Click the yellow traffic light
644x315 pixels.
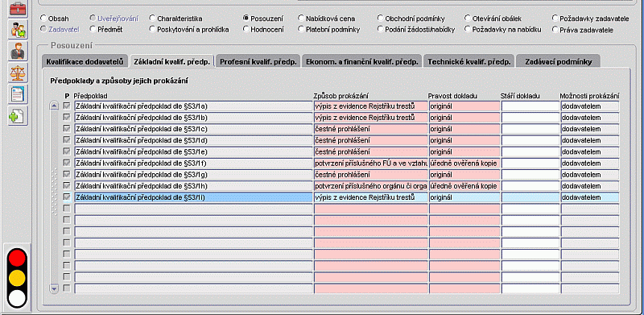click(x=17, y=278)
